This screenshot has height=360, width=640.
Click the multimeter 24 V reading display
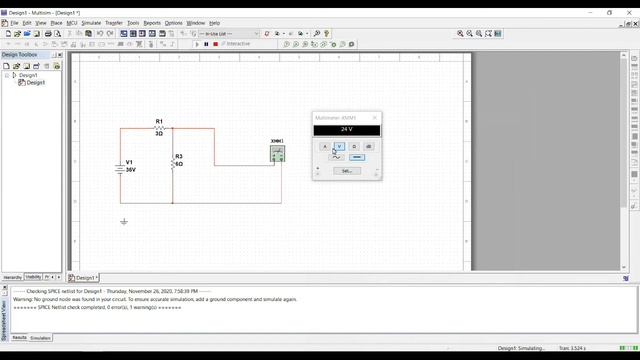click(347, 130)
